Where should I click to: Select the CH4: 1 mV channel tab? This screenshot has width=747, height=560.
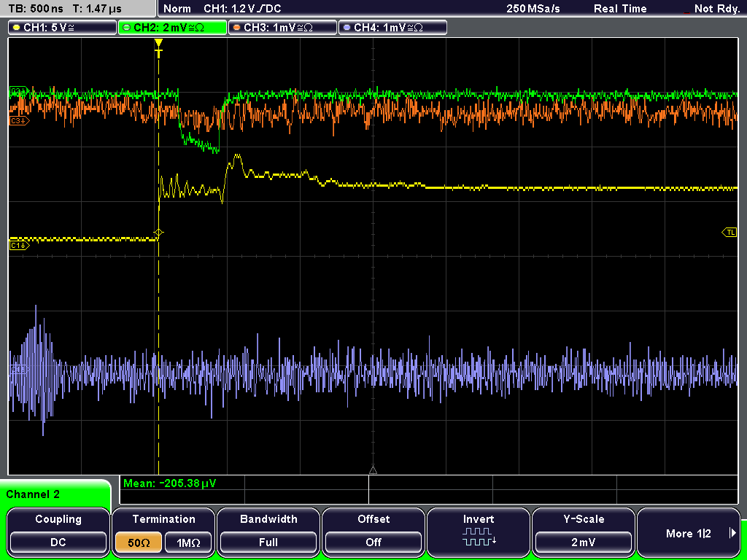pos(392,28)
